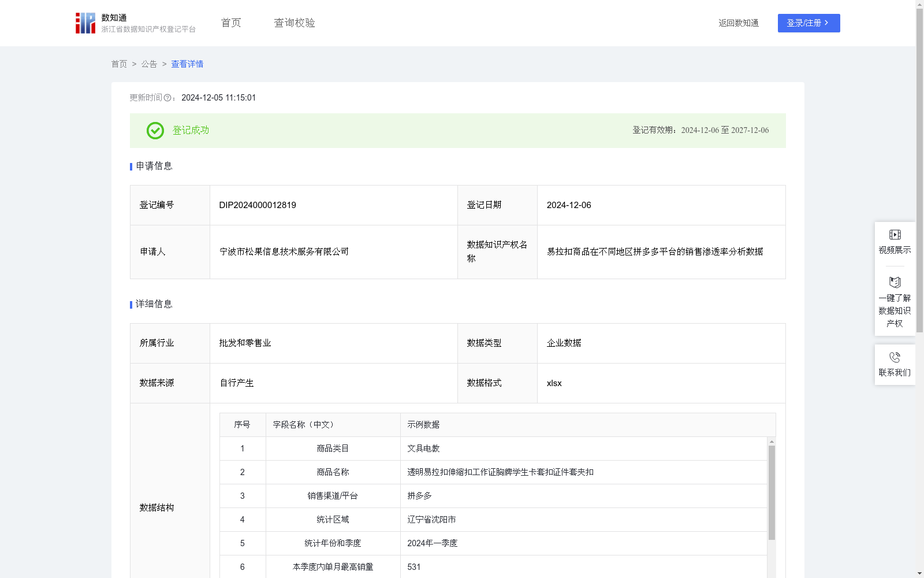Click the data table scrollbar's up arrow
The width and height of the screenshot is (924, 578).
772,442
